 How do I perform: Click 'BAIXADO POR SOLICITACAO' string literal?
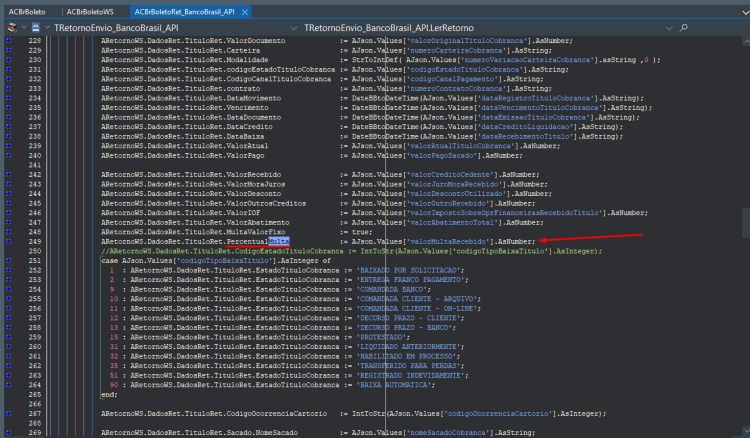408,270
